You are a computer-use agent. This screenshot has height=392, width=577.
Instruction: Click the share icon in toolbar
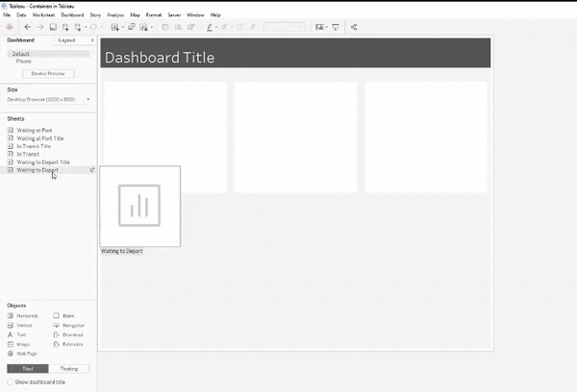point(354,27)
